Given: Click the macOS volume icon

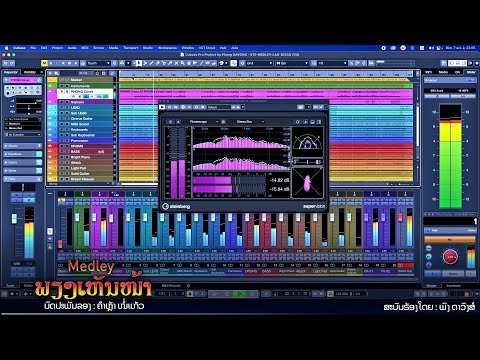Looking at the screenshot, I should tap(431, 48).
